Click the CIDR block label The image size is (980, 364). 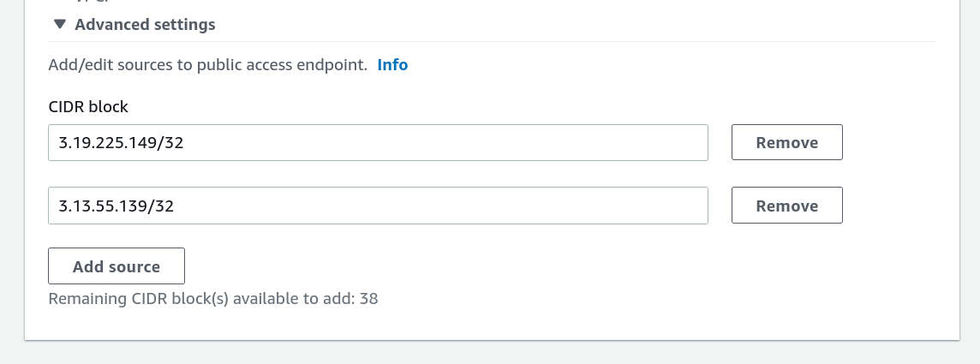click(x=88, y=107)
